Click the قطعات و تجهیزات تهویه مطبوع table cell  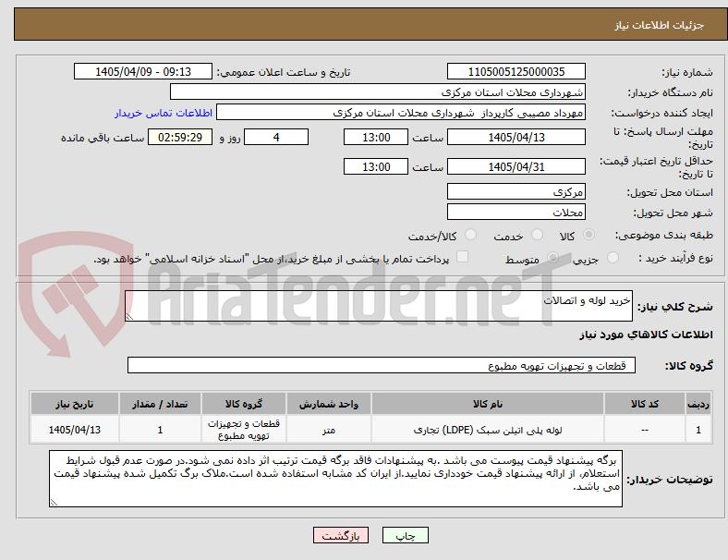[244, 430]
